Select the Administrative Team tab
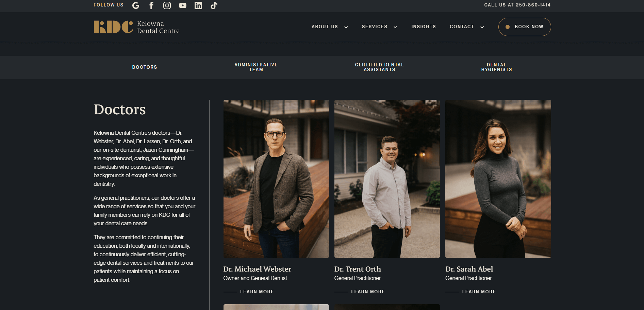 (x=256, y=67)
